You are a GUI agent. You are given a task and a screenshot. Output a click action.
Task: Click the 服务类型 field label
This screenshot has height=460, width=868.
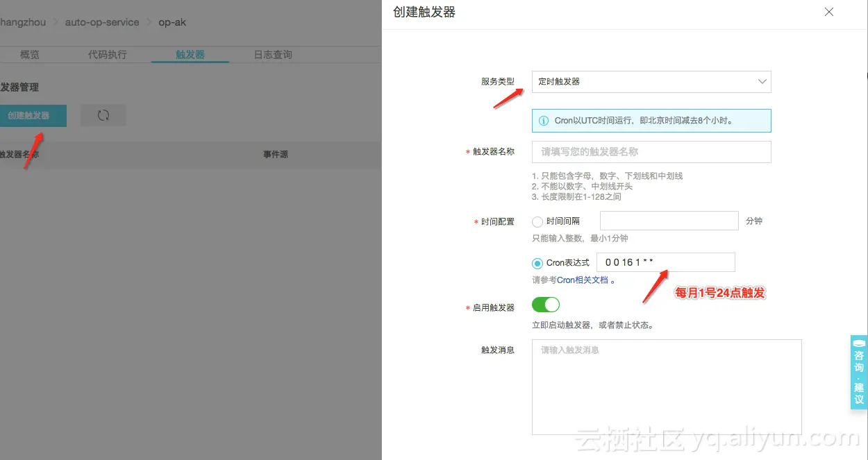(x=498, y=81)
